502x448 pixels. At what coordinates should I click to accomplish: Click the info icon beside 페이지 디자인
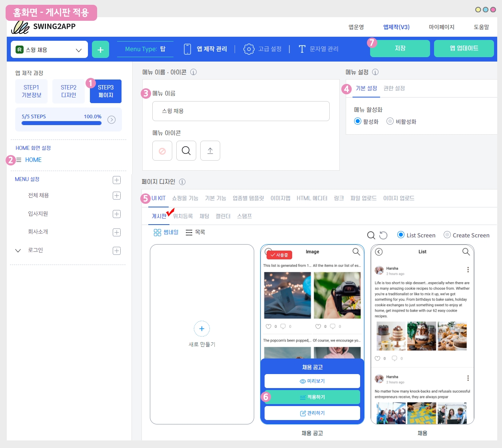coord(182,182)
